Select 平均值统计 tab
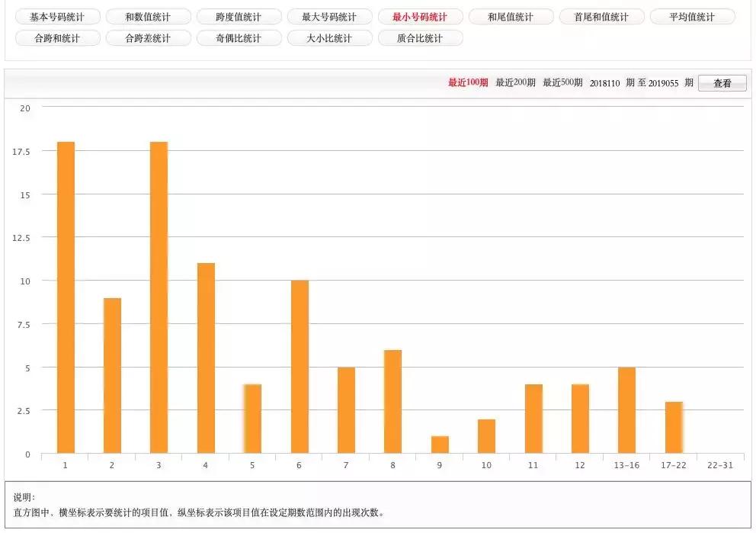The width and height of the screenshot is (756, 533). pyautogui.click(x=692, y=17)
